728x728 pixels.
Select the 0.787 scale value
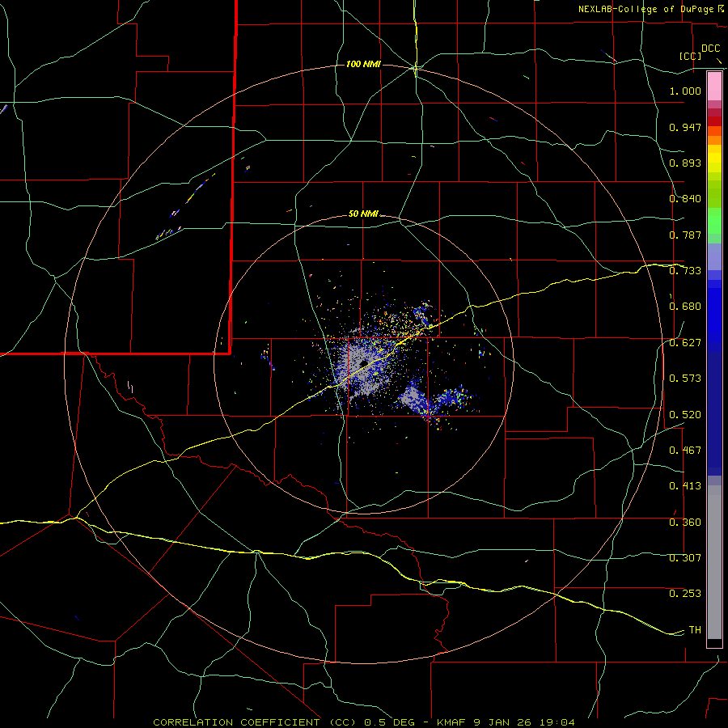point(685,235)
